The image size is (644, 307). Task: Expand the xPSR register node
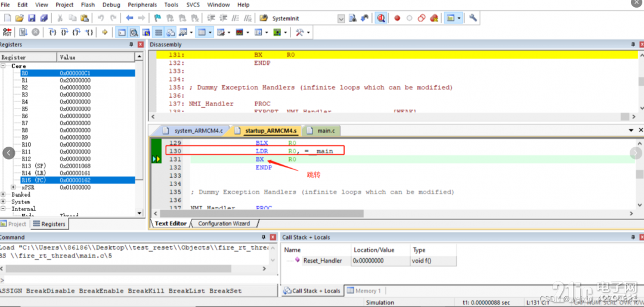[x=14, y=187]
